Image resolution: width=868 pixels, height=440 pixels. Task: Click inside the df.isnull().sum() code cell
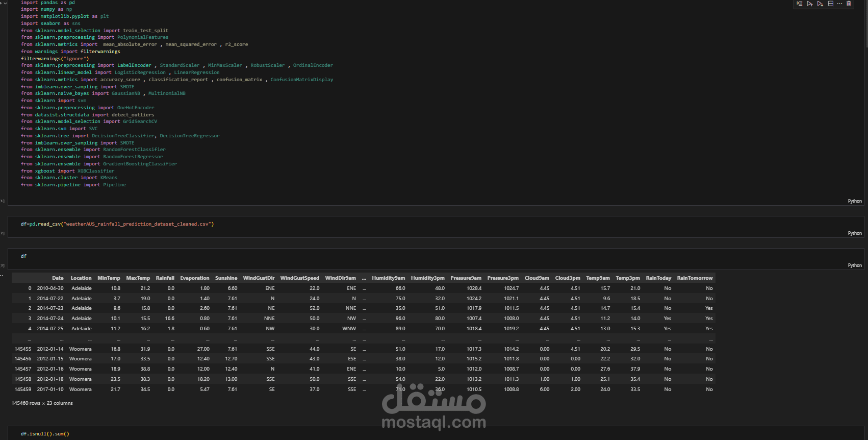[x=436, y=433]
